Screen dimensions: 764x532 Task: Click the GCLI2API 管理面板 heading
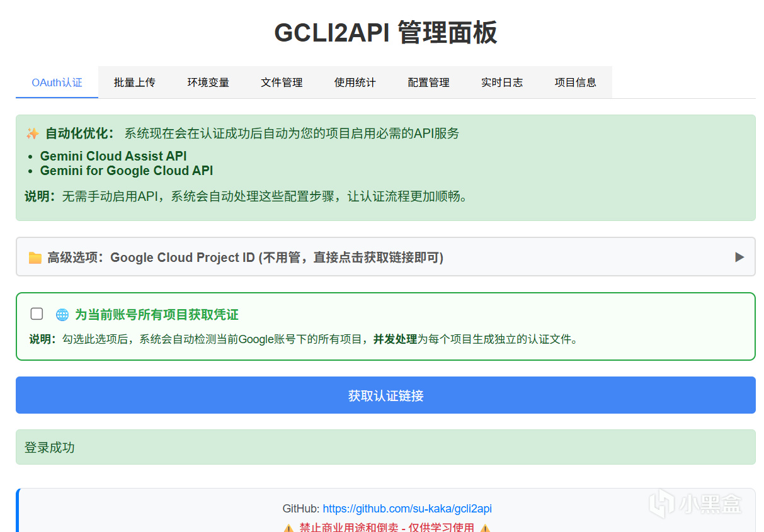pyautogui.click(x=385, y=33)
